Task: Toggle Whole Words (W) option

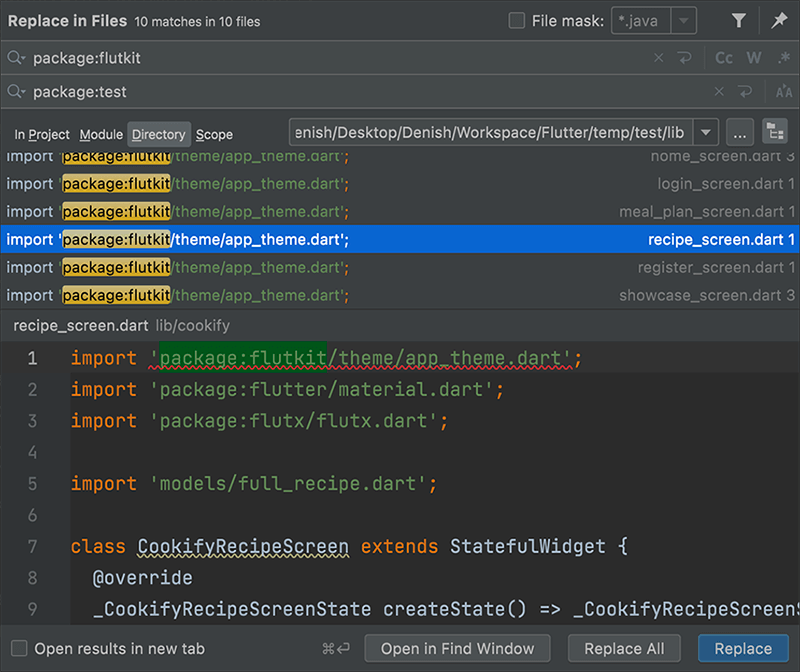Action: [x=754, y=58]
